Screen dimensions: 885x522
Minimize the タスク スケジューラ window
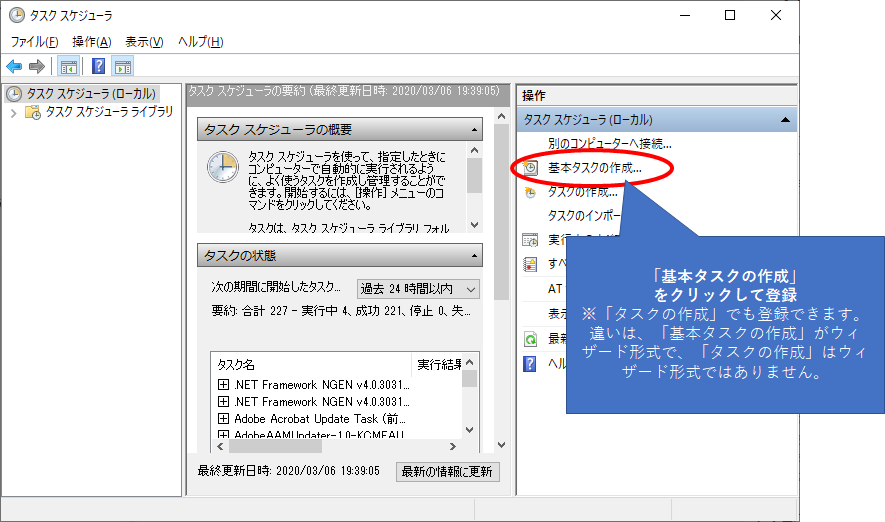(685, 15)
